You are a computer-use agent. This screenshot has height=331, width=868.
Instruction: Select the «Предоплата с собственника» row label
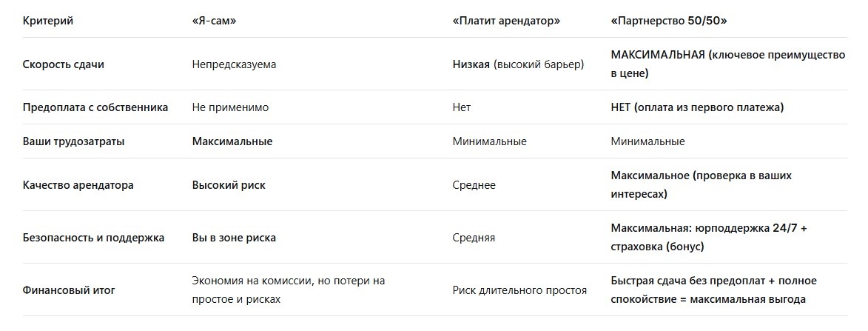(95, 107)
